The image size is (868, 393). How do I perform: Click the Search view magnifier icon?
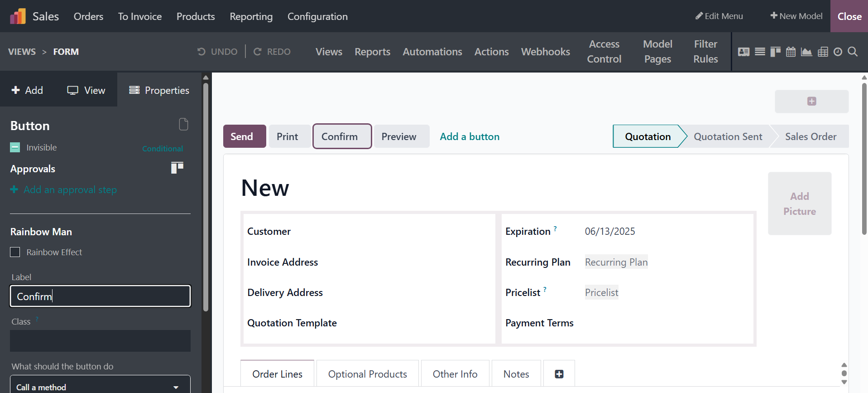pos(853,52)
